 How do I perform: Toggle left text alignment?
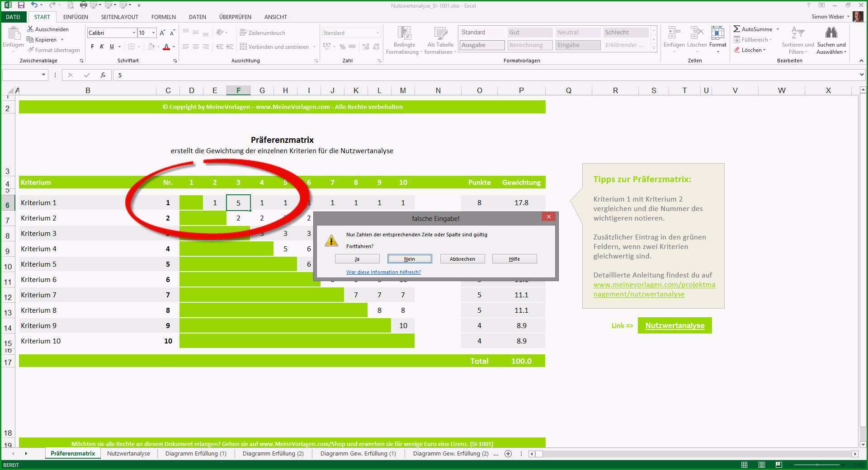186,47
